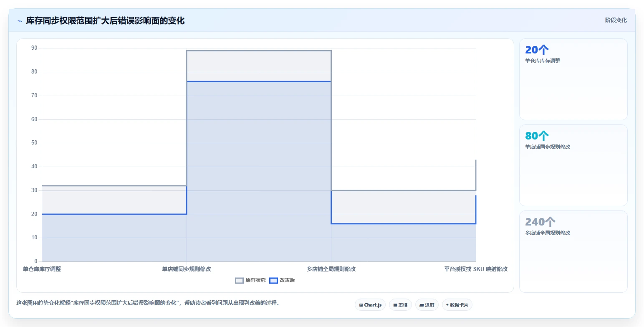The image size is (644, 327).
Task: Click the chart title 库存同步权限范围扩大后错误影响面的变化
Action: click(x=105, y=20)
